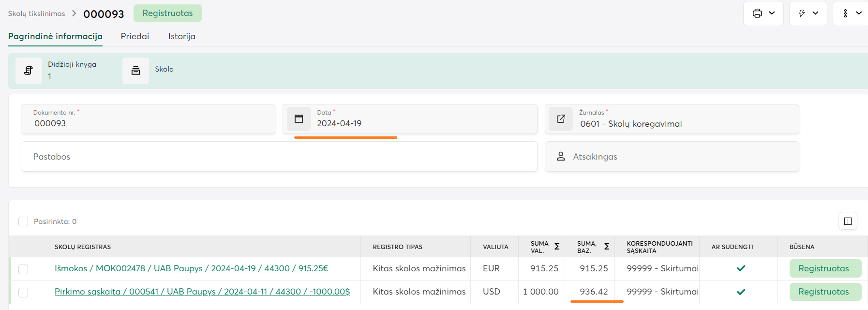This screenshot has height=310, width=868.
Task: Check the Išmokos MOK002478 row checkbox
Action: pyautogui.click(x=23, y=269)
